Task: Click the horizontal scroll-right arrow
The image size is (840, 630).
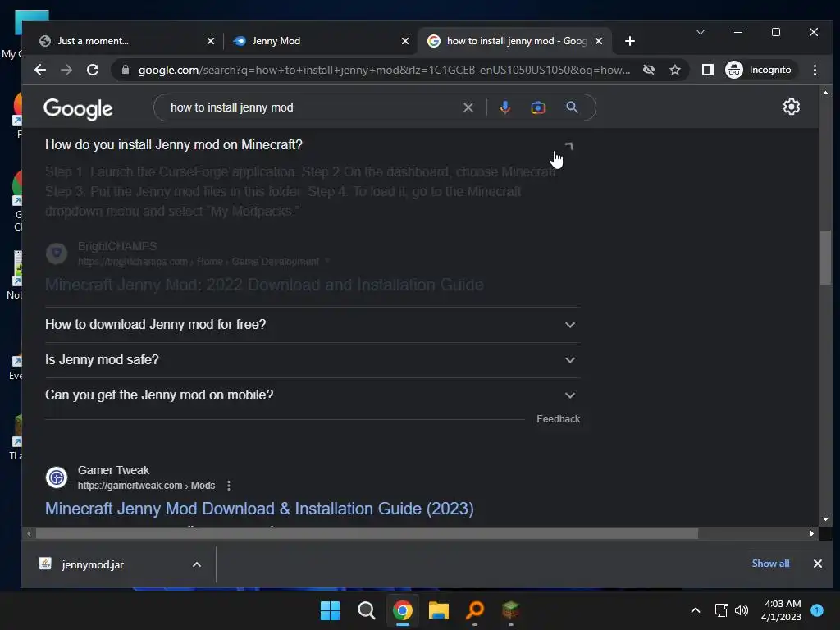Action: tap(812, 533)
